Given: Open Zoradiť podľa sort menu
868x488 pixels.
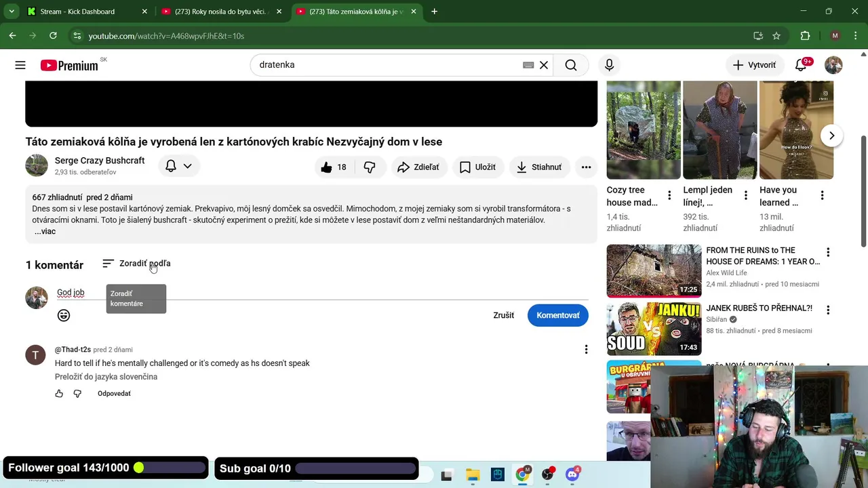Looking at the screenshot, I should tap(136, 264).
